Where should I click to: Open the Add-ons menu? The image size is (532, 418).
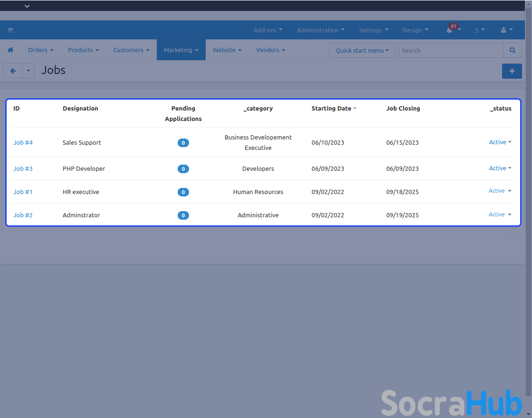268,30
